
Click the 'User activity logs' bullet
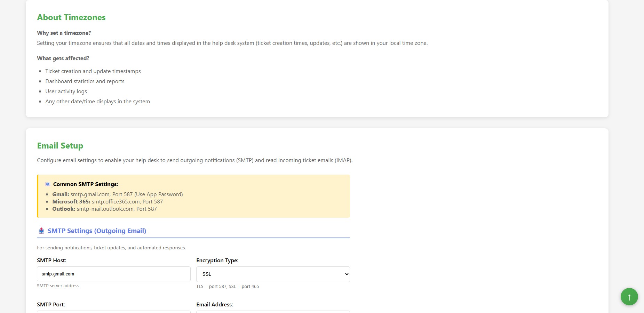(x=66, y=91)
